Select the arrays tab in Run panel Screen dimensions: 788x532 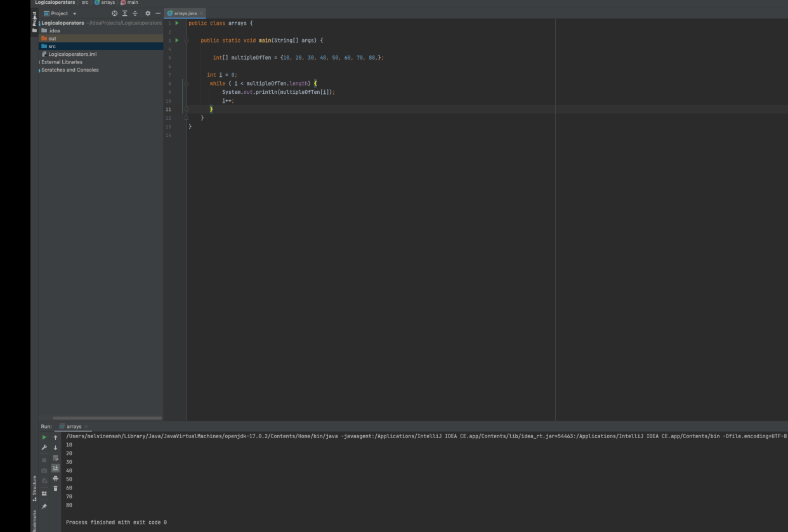click(74, 427)
